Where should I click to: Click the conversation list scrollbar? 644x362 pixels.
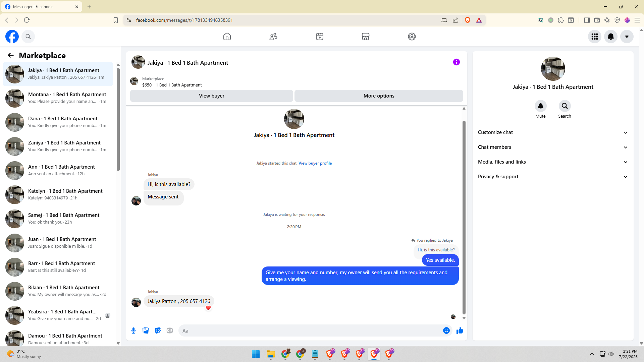pyautogui.click(x=118, y=119)
